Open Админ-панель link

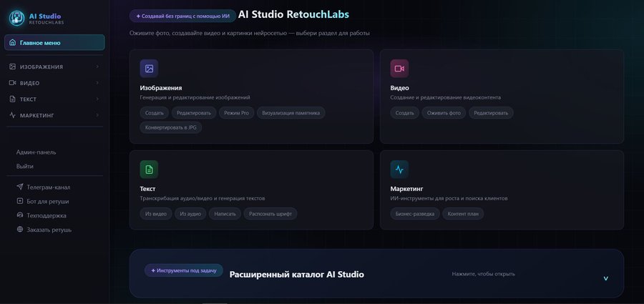pyautogui.click(x=36, y=152)
